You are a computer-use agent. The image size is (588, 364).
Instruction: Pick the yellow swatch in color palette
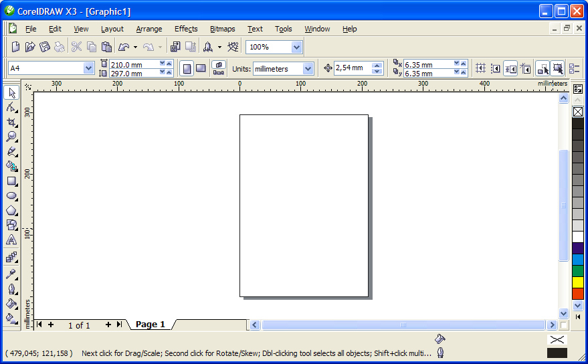578,282
